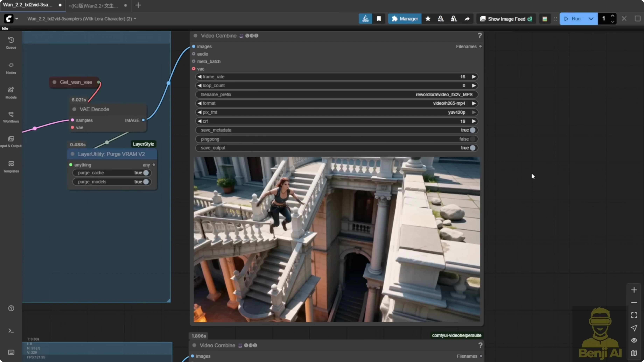Screen dimensions: 644x362
Task: Open the ComfyUI Manager
Action: [404, 19]
